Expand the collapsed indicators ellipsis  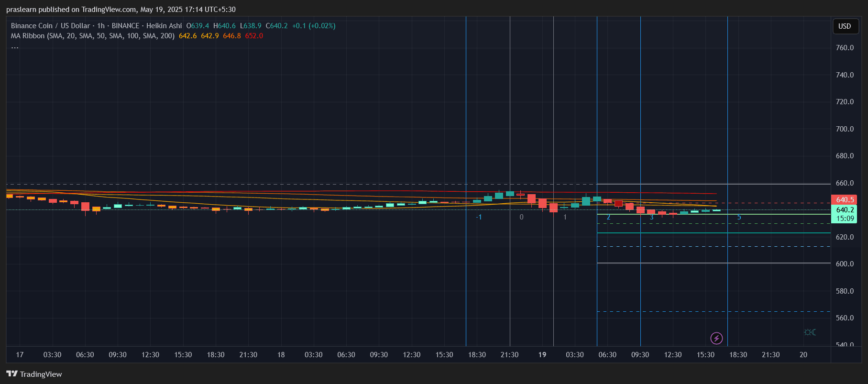pos(15,46)
